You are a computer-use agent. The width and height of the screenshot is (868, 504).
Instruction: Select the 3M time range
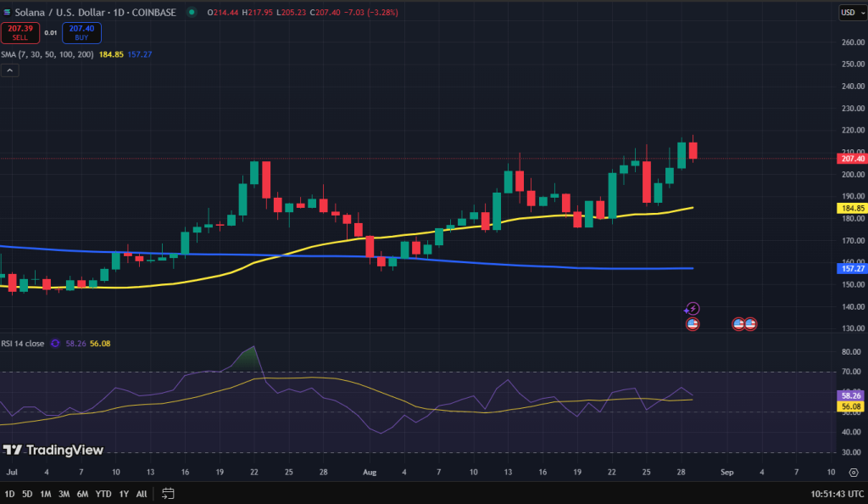tap(64, 494)
